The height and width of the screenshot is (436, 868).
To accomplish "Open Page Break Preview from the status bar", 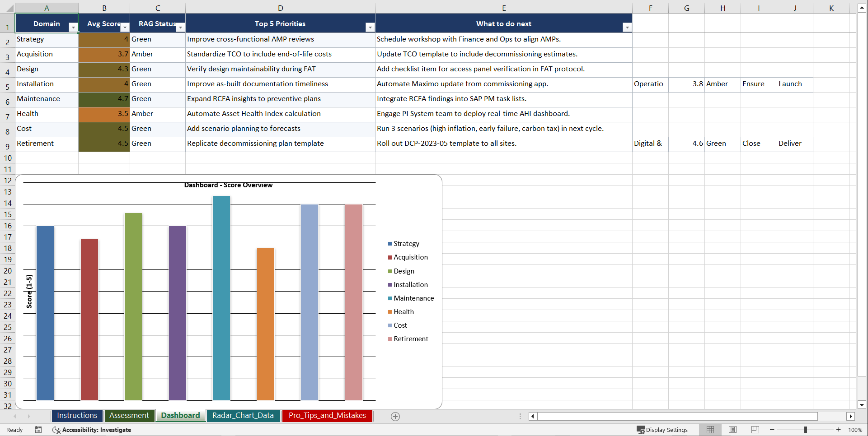I will (x=755, y=430).
